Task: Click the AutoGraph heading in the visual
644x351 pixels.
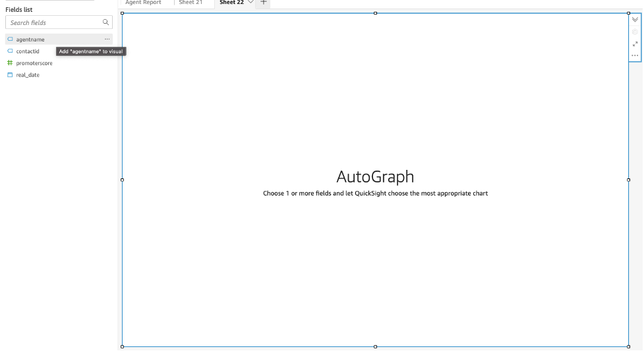Action: (x=376, y=177)
